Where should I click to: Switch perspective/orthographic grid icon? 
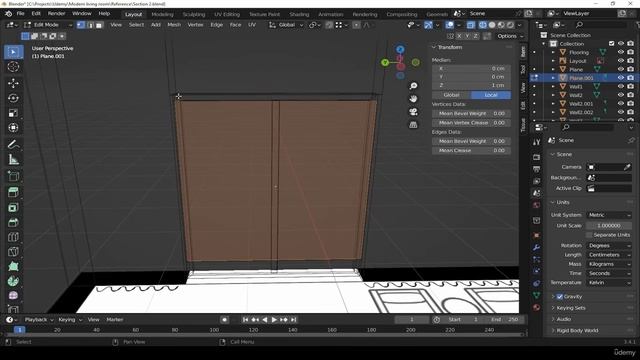(x=413, y=125)
